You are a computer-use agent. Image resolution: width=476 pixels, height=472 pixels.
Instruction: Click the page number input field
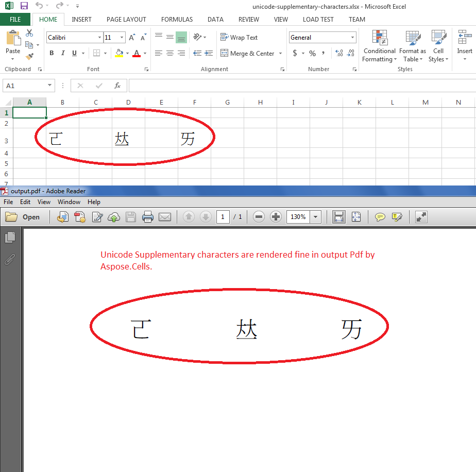pos(223,217)
